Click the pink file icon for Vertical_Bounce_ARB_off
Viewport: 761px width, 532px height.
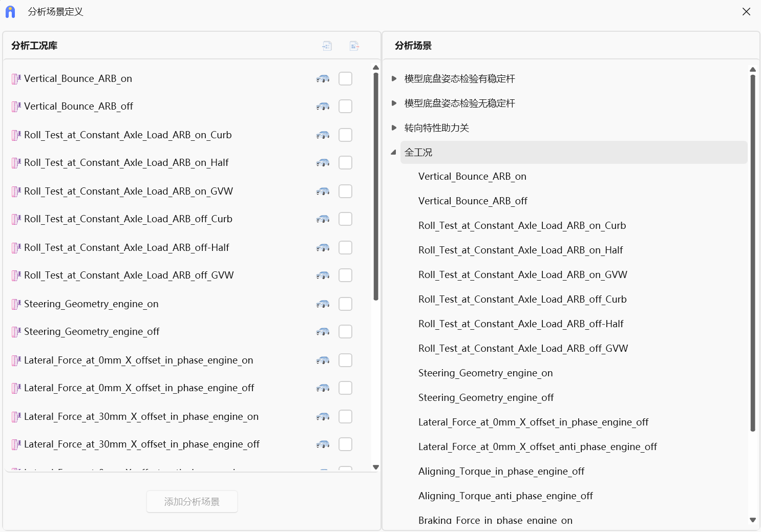point(16,107)
